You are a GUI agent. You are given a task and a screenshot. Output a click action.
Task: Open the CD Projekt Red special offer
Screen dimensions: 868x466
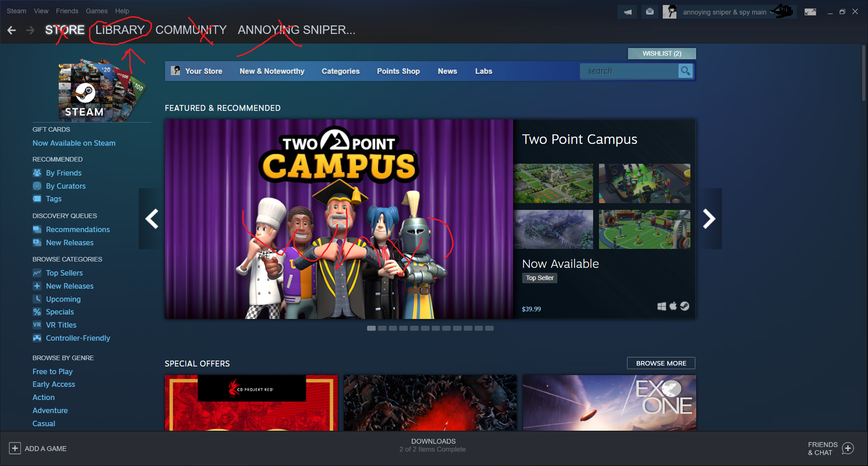(x=251, y=403)
